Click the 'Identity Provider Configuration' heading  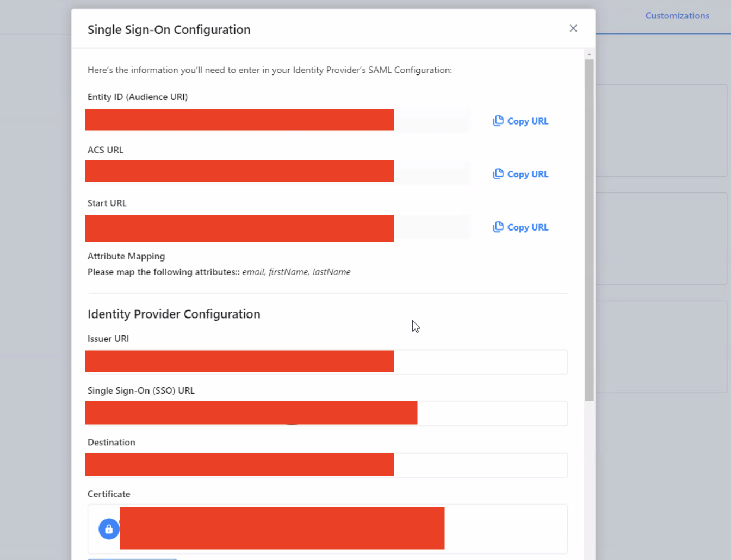coord(174,314)
